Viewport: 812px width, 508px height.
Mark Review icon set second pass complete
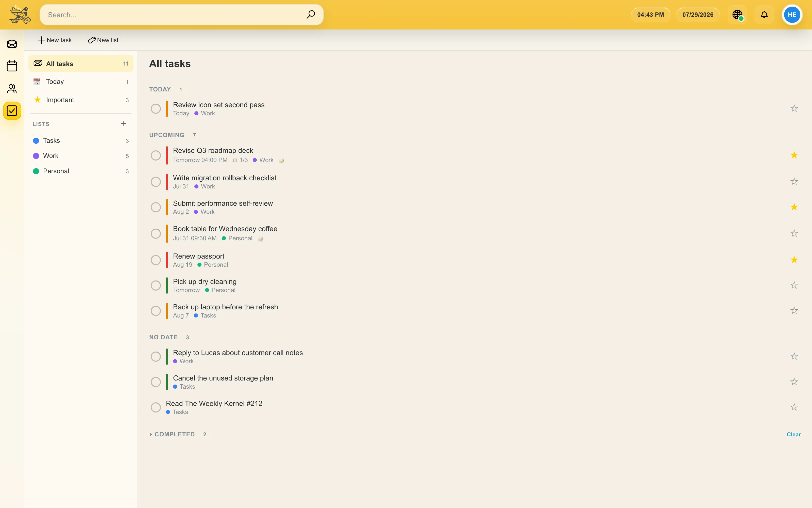tap(156, 109)
